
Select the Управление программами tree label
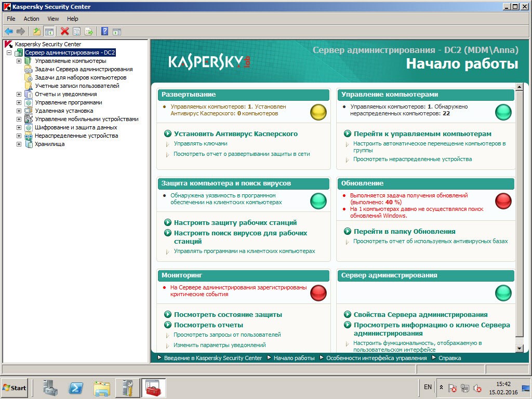coord(69,102)
